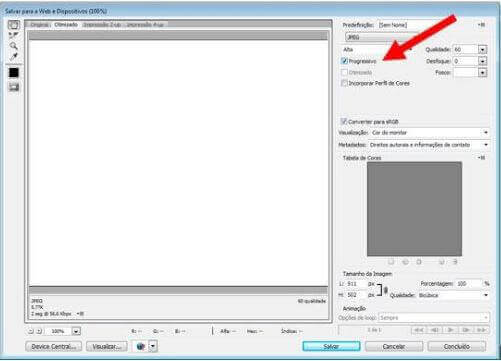This screenshot has width=501, height=361.
Task: Switch to the Original tab
Action: pyautogui.click(x=40, y=25)
